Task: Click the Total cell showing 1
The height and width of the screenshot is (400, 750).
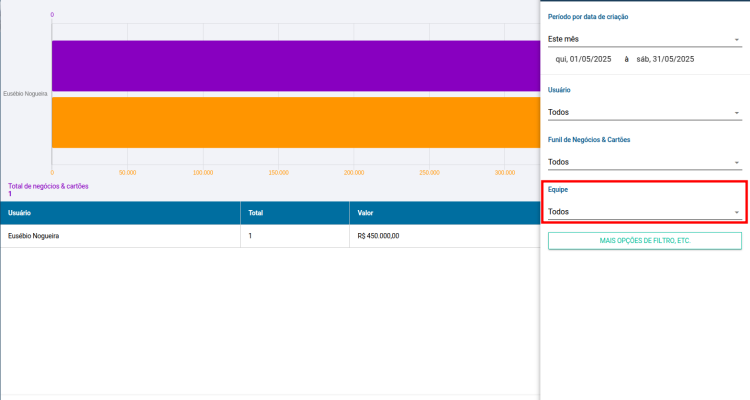Action: point(295,236)
